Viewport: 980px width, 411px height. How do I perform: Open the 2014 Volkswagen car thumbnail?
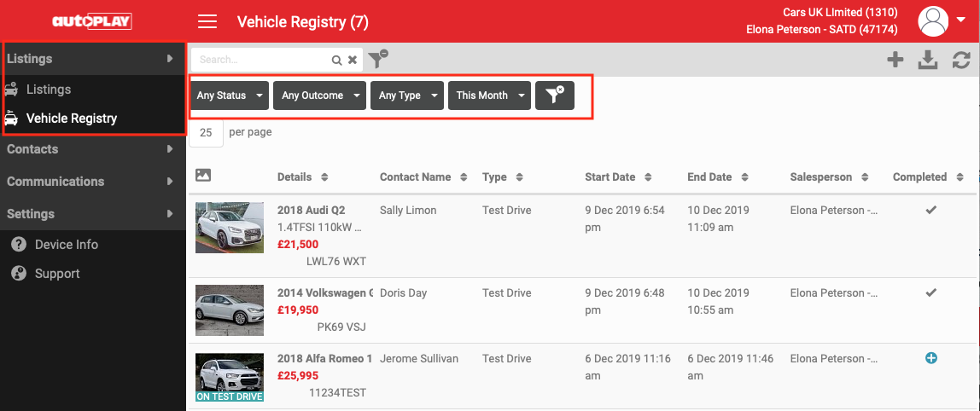click(230, 310)
